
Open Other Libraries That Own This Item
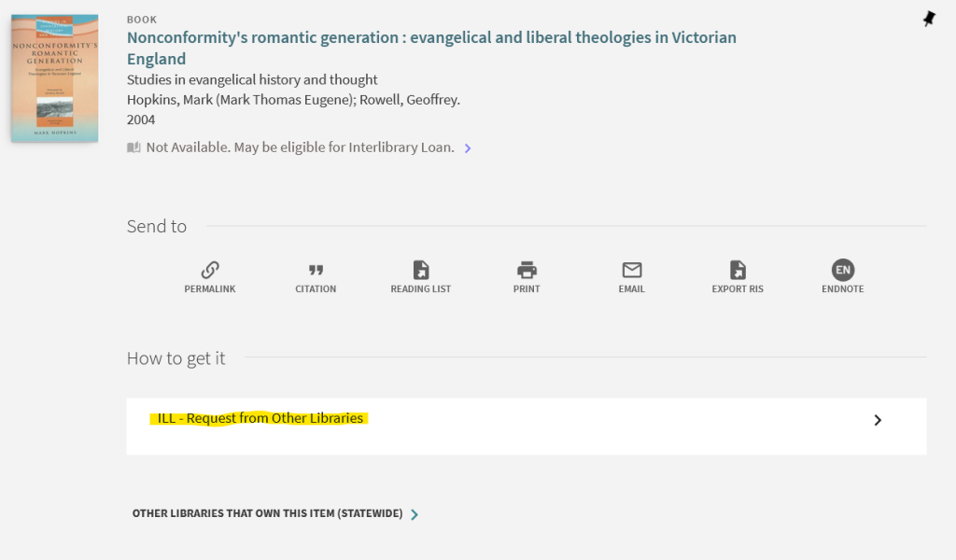click(267, 513)
